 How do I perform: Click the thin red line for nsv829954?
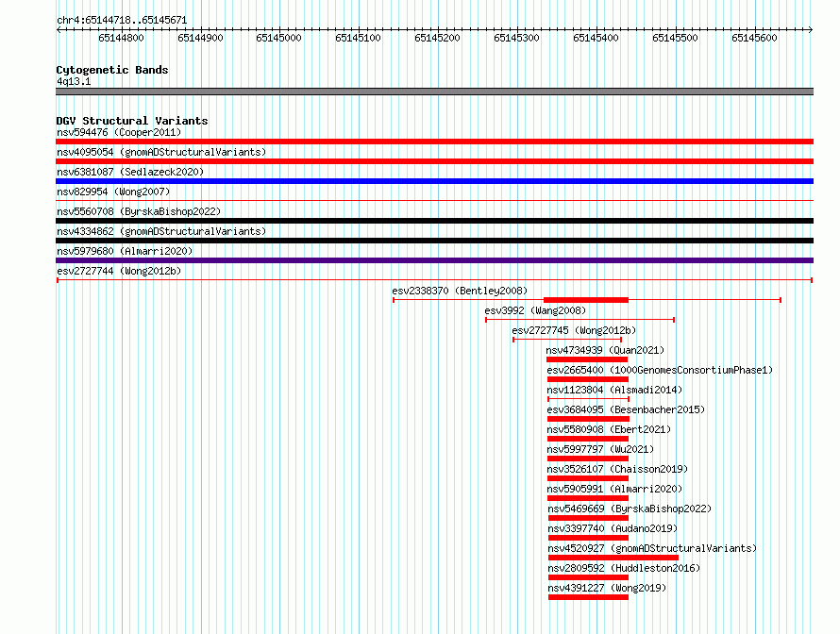pyautogui.click(x=434, y=201)
